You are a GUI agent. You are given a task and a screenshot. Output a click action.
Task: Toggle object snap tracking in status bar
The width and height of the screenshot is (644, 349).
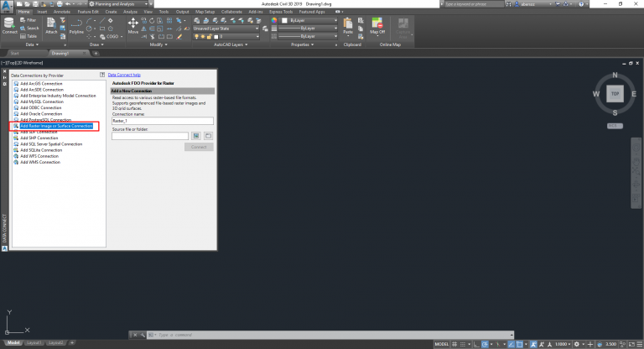(x=512, y=344)
